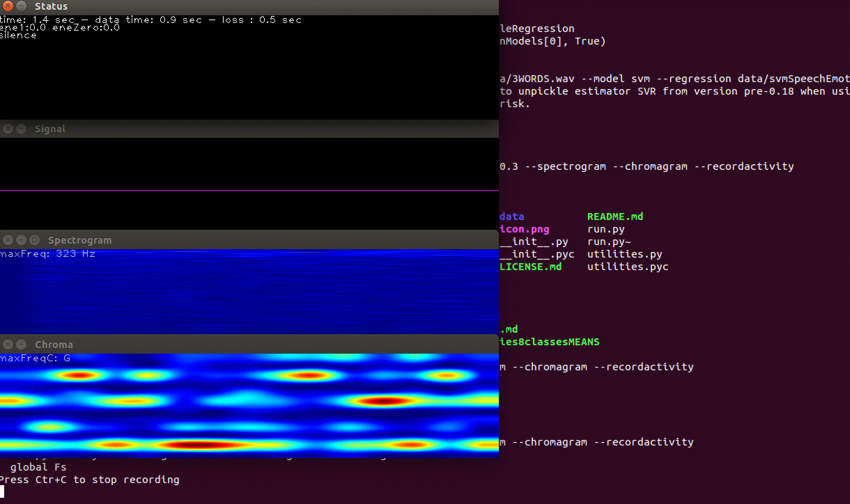Minimize the Chroma window
Viewport: 850px width, 504px height.
(21, 344)
